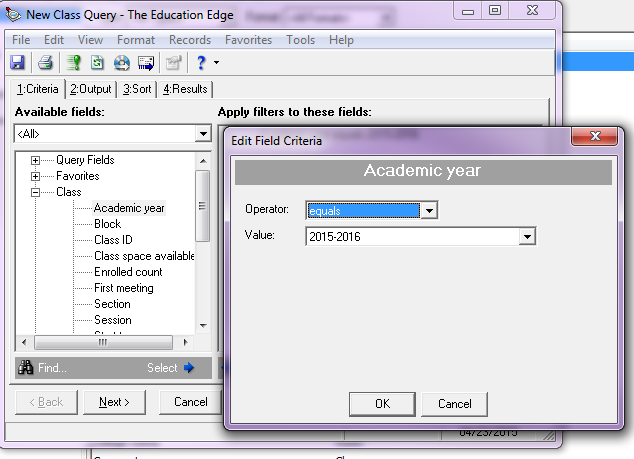Viewport: 634px width, 459px height.
Task: Select Block in field tree
Action: 108,224
